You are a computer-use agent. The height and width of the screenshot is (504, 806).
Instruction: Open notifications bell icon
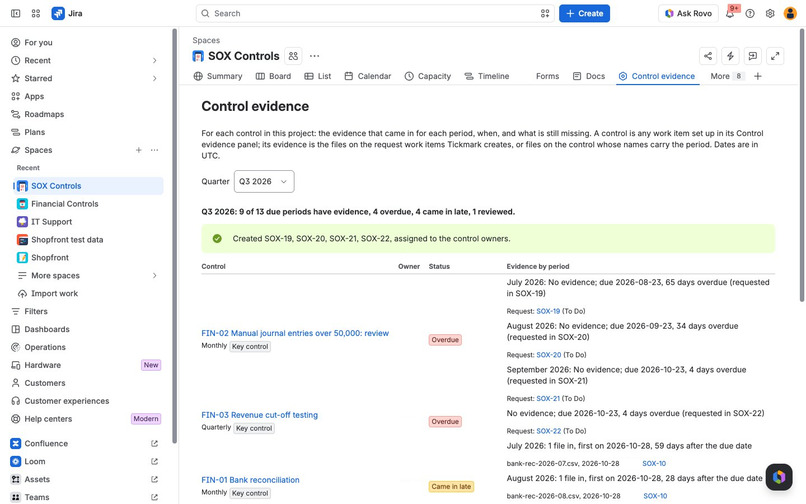tap(730, 13)
